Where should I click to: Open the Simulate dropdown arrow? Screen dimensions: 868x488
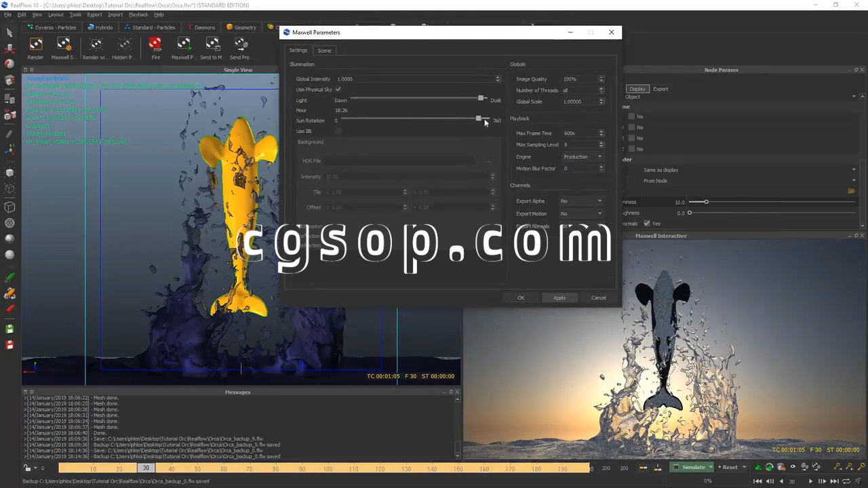click(711, 467)
